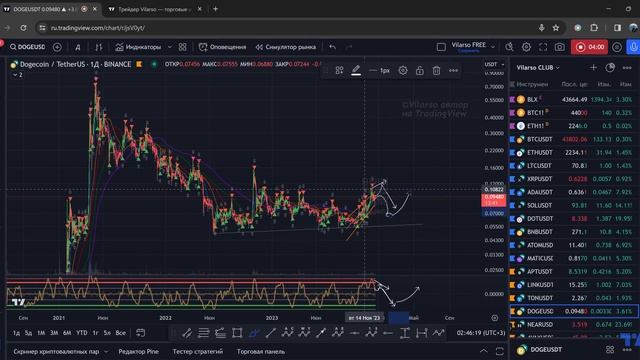The width and height of the screenshot is (640, 360).
Task: Open a new browser tab
Action: [215, 9]
